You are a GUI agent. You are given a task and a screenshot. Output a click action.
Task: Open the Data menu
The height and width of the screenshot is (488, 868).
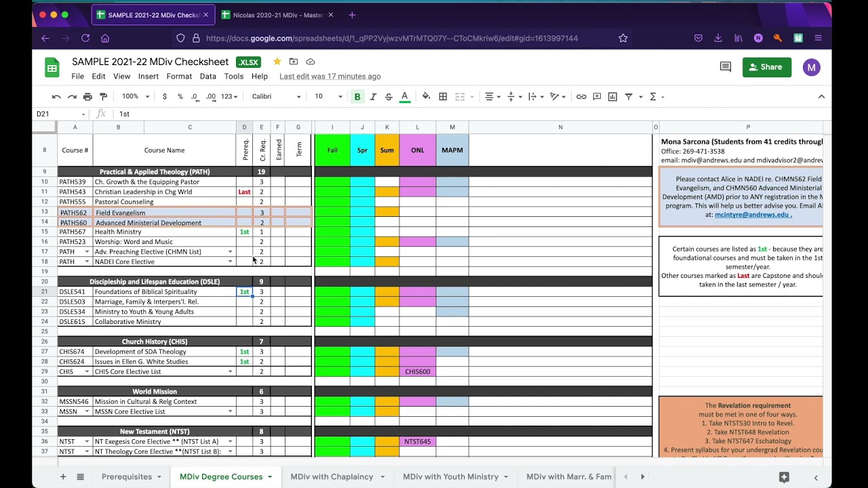pyautogui.click(x=208, y=77)
